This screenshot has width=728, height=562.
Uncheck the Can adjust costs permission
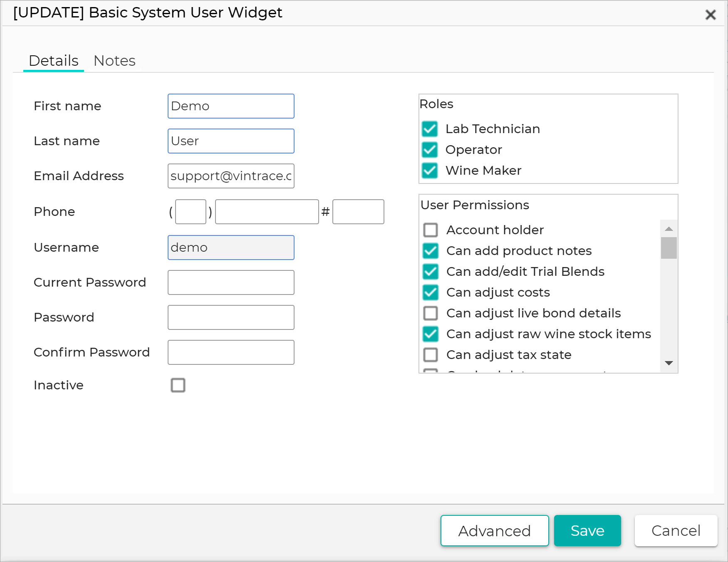431,292
